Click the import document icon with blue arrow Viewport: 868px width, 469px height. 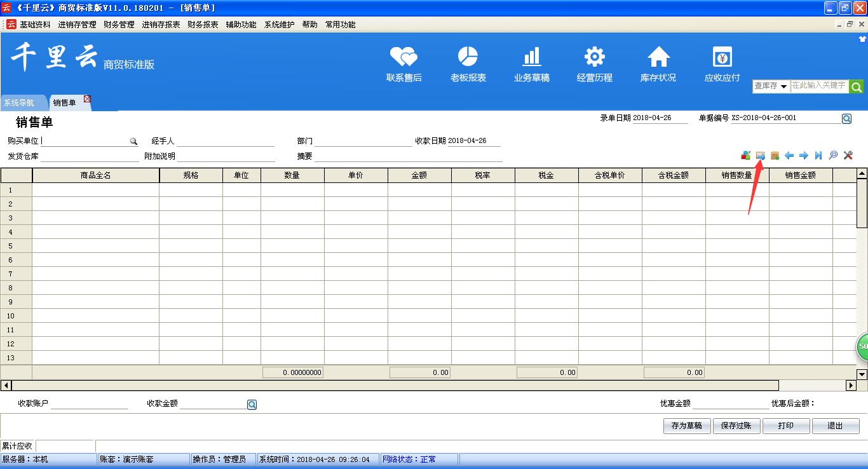tap(760, 156)
